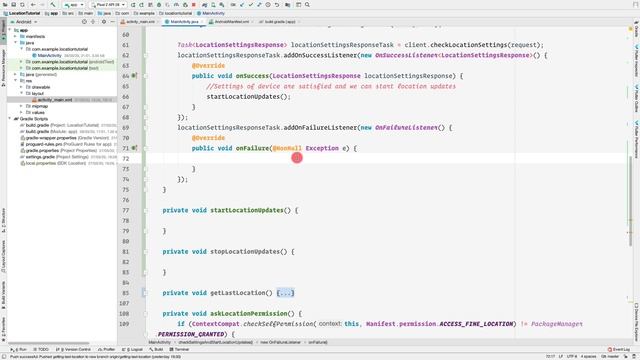Open the app run configuration dropdown
Image resolution: width=640 pixels, height=360 pixels.
coord(74,4)
